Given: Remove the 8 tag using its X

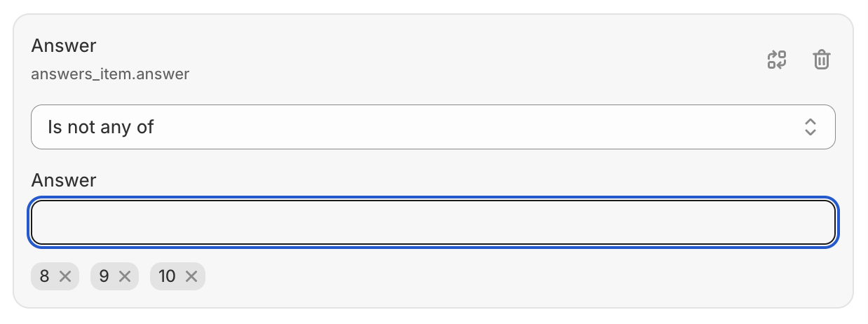Looking at the screenshot, I should pos(65,276).
